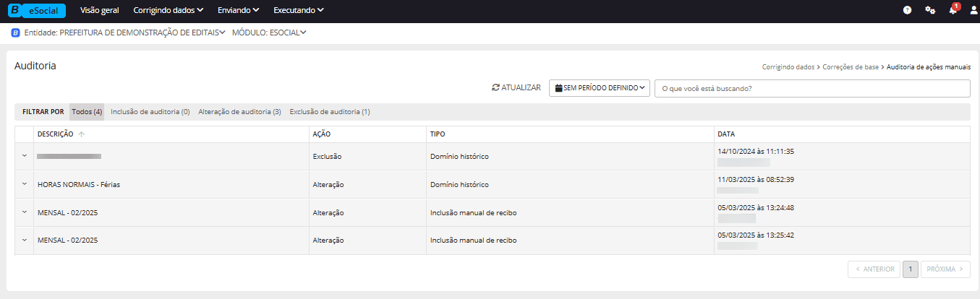Viewport: 980px width, 299px height.
Task: Click the Atualizar refresh button
Action: point(516,87)
